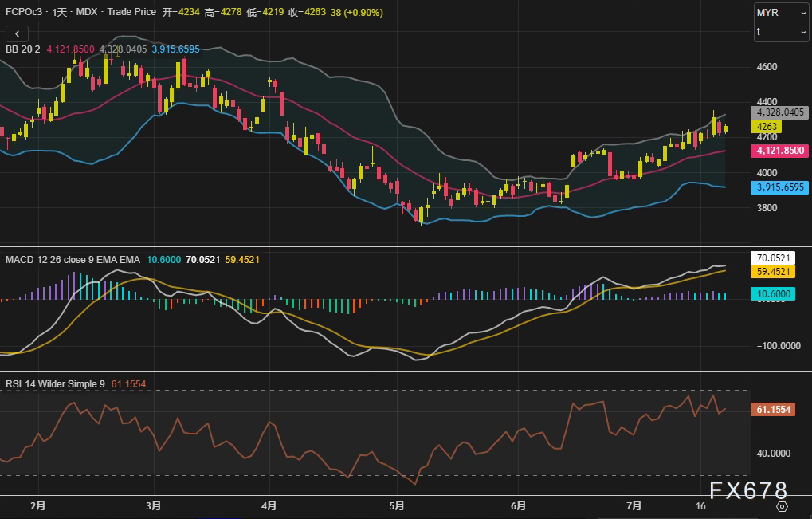Click the back arrow collapse button
The width and height of the screenshot is (812, 519).
(18, 33)
